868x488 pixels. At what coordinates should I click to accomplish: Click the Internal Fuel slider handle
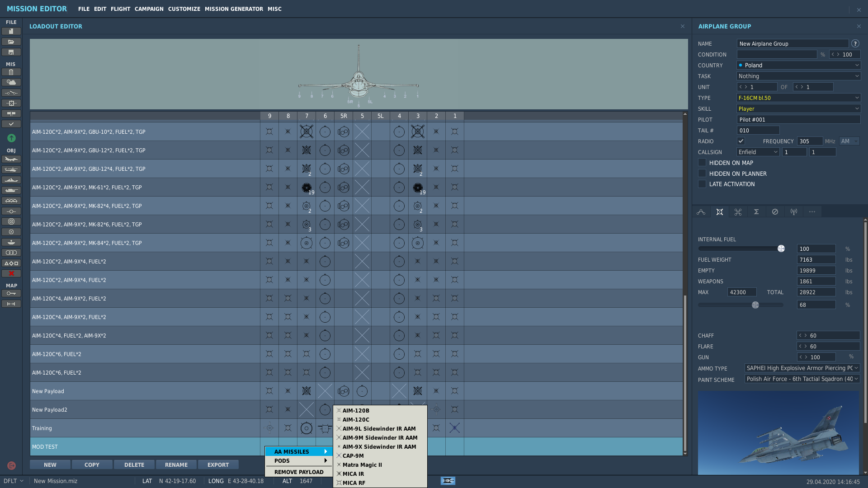(781, 249)
